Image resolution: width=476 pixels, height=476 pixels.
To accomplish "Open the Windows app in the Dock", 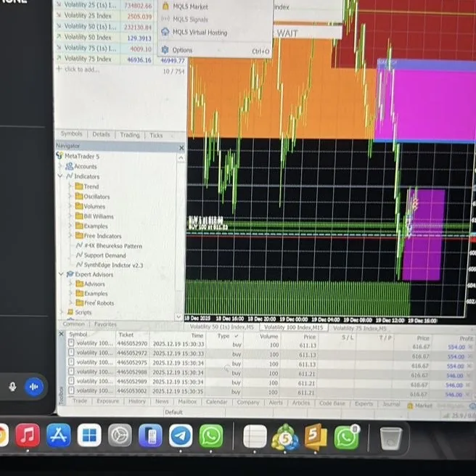I will [x=89, y=435].
